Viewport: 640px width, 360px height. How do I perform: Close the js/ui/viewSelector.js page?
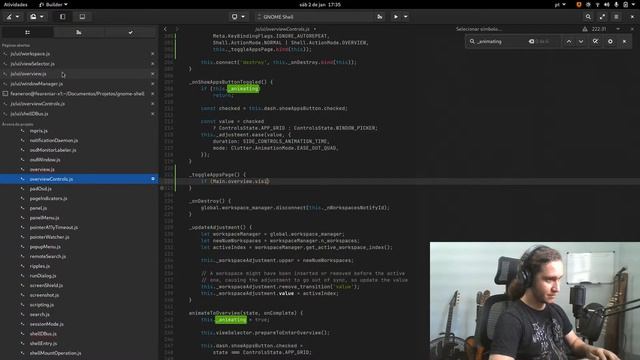[153, 64]
